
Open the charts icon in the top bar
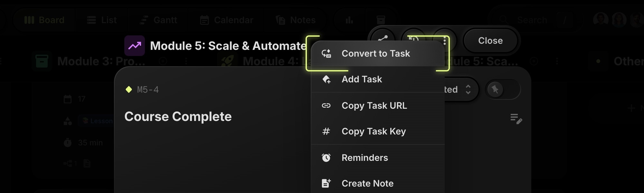click(349, 19)
